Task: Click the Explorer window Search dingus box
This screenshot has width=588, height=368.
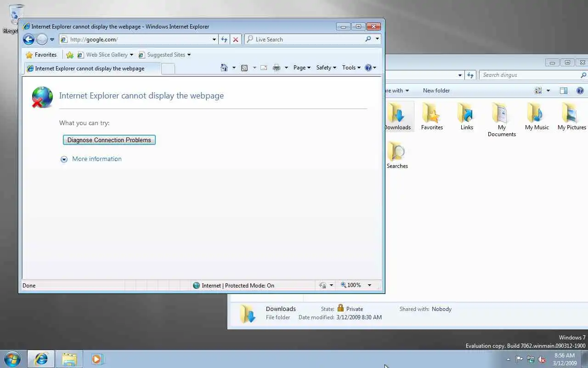Action: (x=528, y=75)
